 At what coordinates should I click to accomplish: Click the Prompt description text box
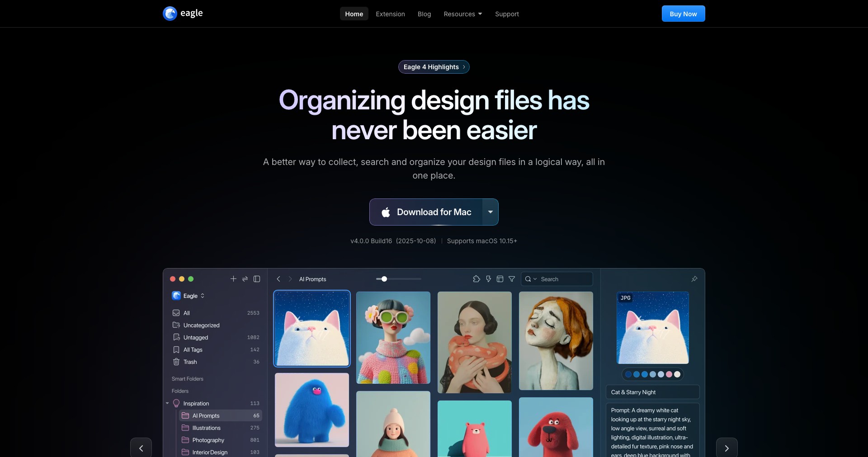(x=653, y=430)
